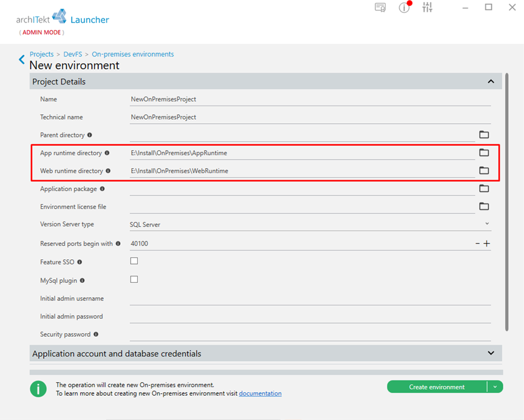The height and width of the screenshot is (420, 524).
Task: Navigate to Projects breadcrumb
Action: pos(41,54)
